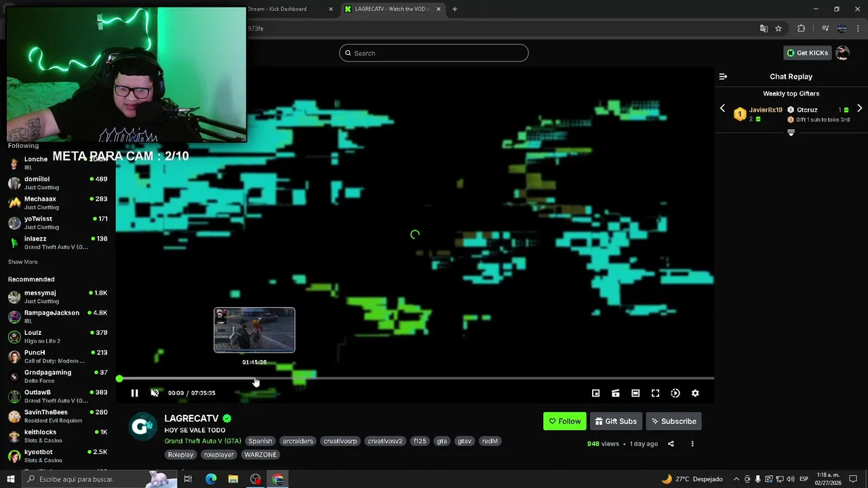Screen dimensions: 868x488
Task: Select the WARZONE tag
Action: [x=260, y=455]
